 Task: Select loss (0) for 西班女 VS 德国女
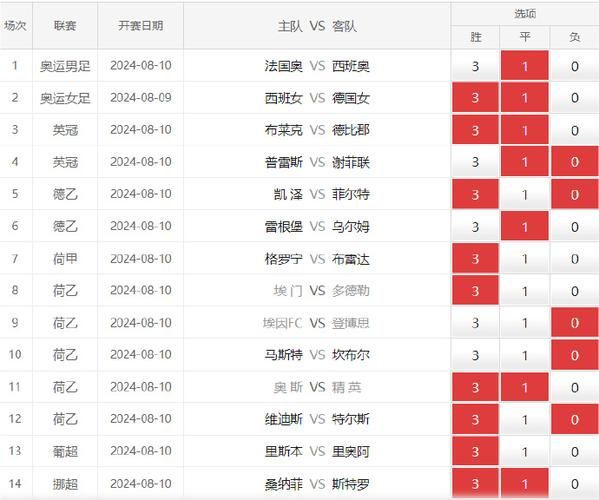coord(575,98)
